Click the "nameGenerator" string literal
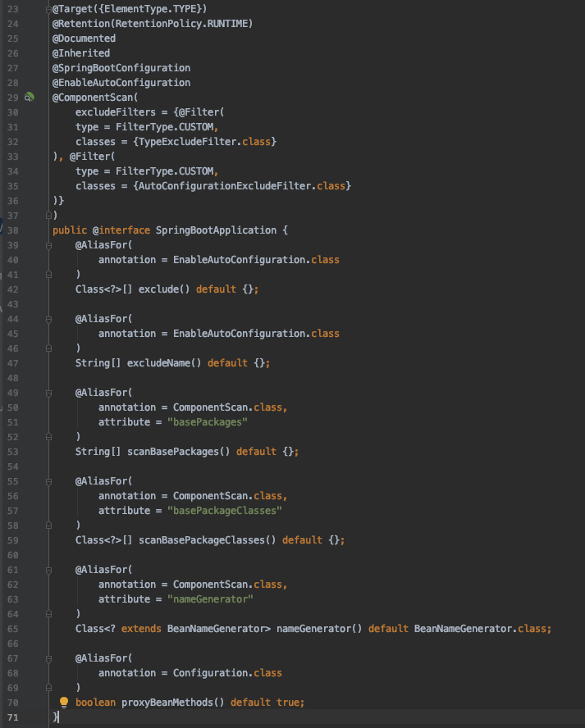 point(210,599)
